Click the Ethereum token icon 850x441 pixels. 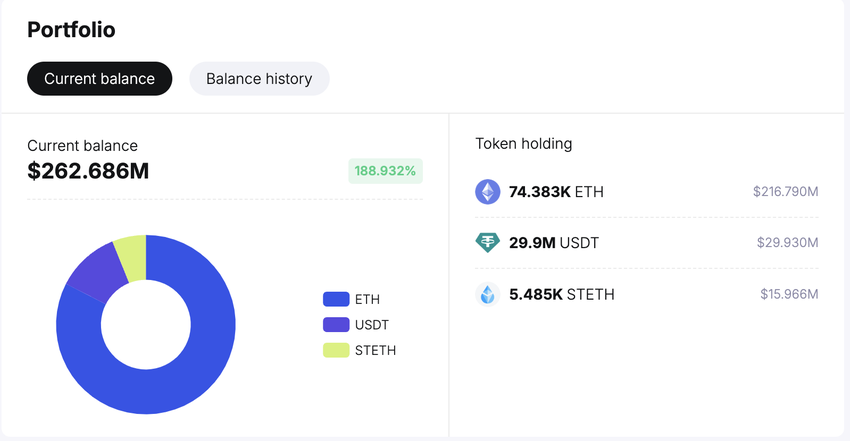(487, 191)
